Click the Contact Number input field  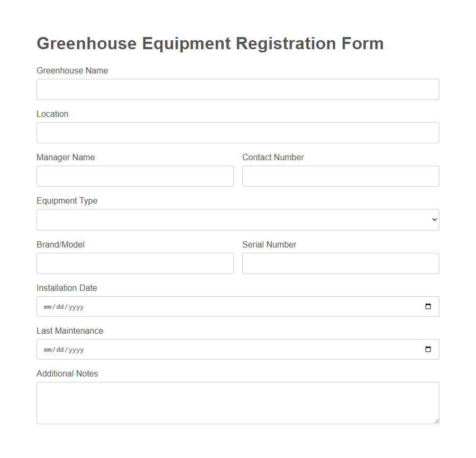coord(340,176)
